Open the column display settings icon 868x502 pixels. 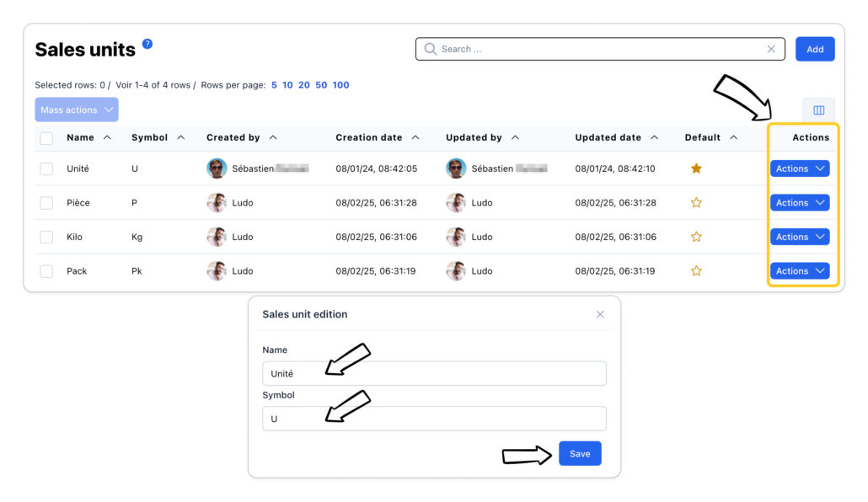[817, 110]
